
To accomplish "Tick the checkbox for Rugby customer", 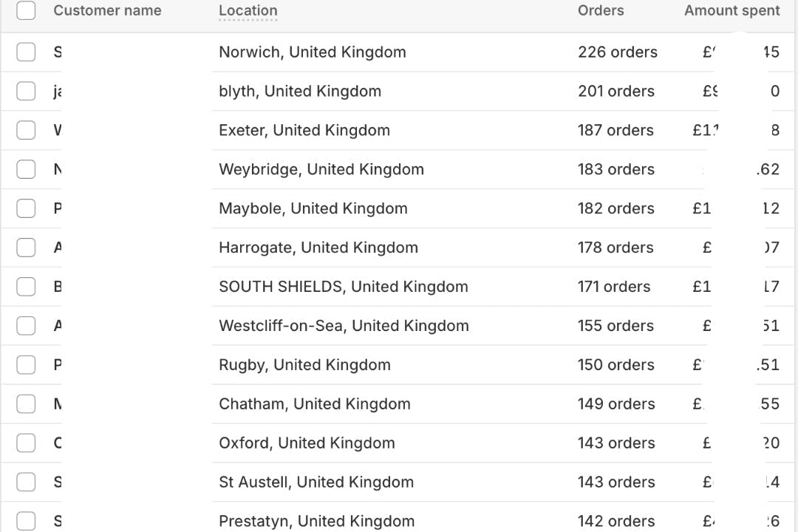I will (26, 365).
